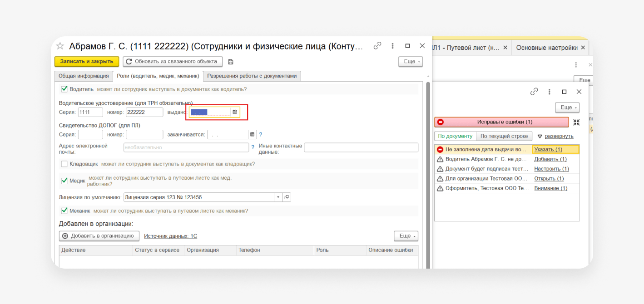Viewport: 644px width, 304px height.
Task: Click help mark beside ДОПОГ expiry date
Action: click(x=261, y=135)
